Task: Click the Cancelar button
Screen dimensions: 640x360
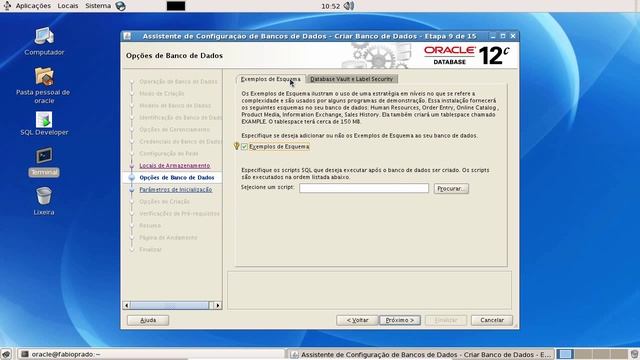Action: tap(492, 320)
